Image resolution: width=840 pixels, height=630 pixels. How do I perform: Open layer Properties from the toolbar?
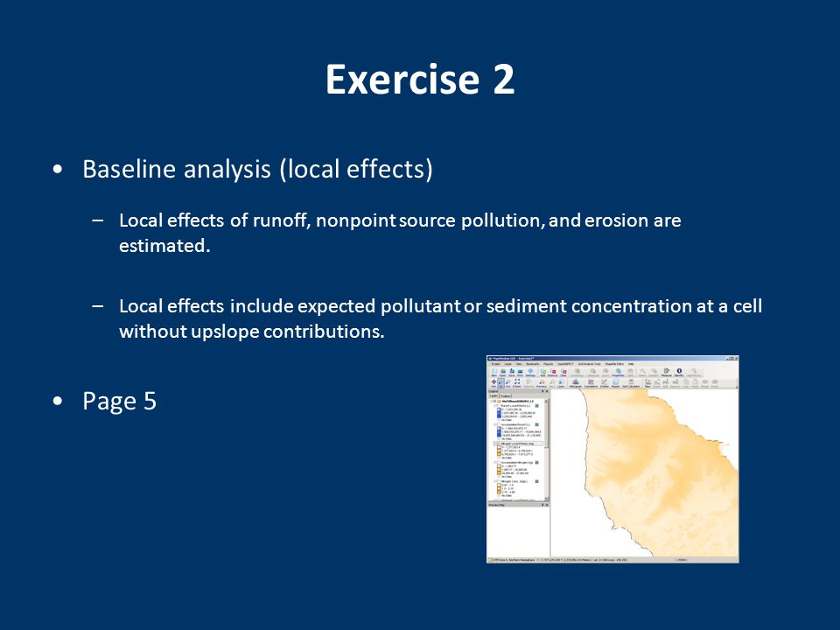tap(619, 373)
